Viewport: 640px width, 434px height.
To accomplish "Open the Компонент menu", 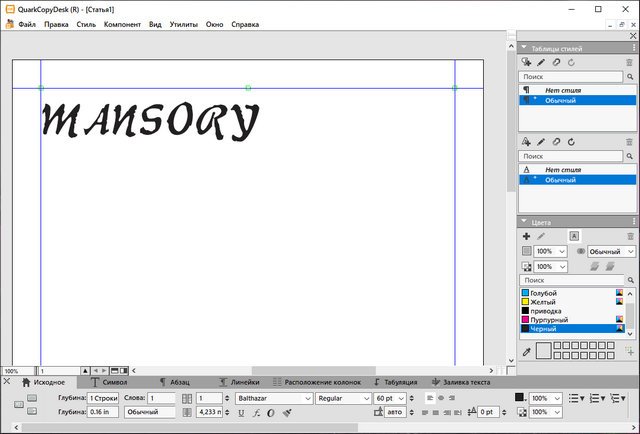I will pos(122,24).
